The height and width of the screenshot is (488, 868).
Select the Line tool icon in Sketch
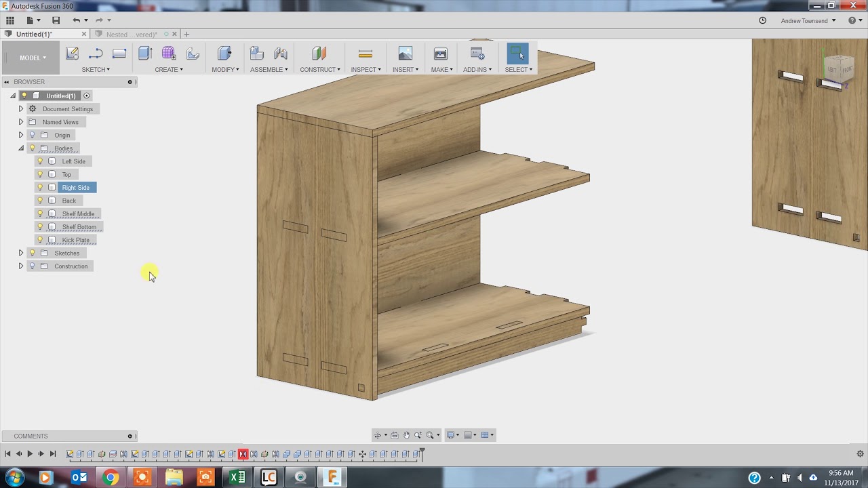pos(96,54)
